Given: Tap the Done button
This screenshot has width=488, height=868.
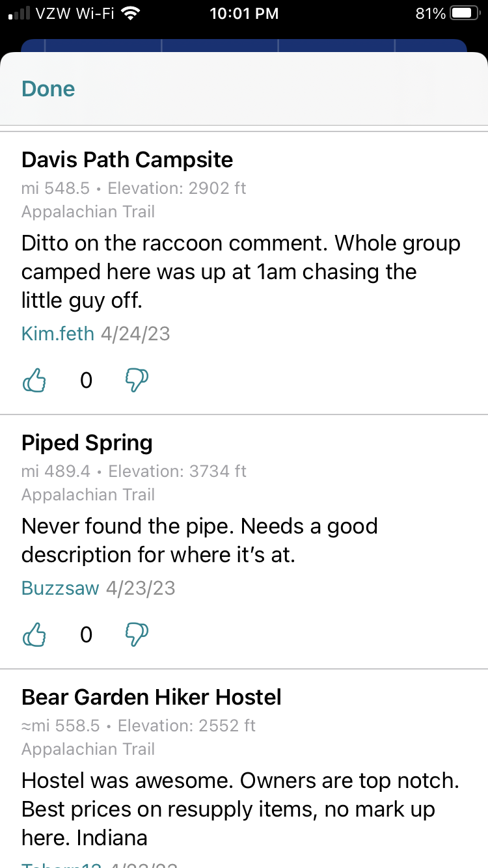Looking at the screenshot, I should click(48, 88).
